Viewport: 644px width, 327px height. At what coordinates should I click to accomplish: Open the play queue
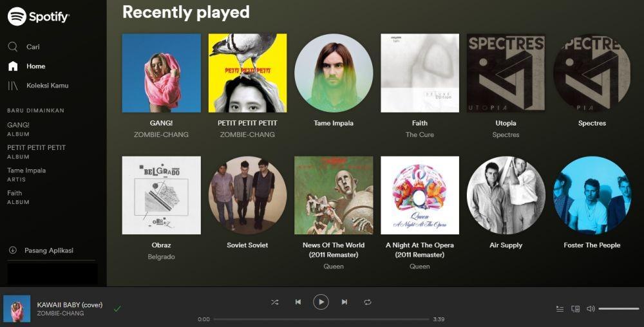[560, 308]
